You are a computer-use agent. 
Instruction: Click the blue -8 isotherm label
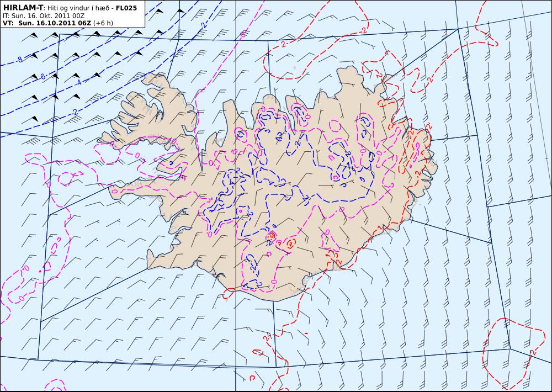(x=20, y=60)
